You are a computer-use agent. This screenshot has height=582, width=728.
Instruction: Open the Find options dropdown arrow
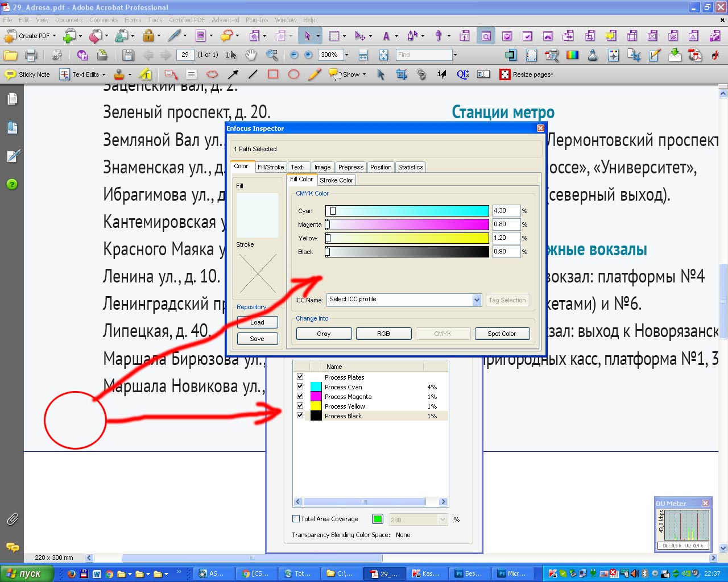[x=455, y=55]
